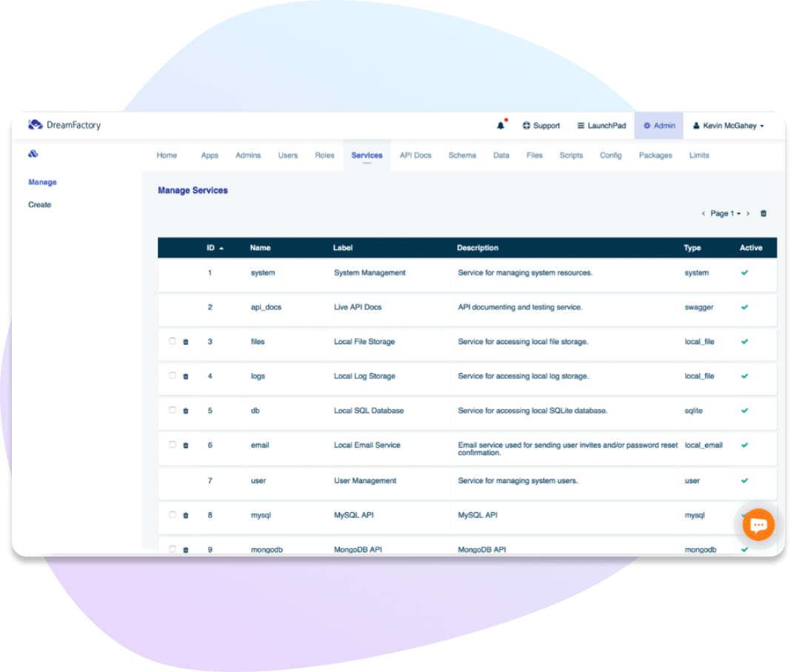791x672 pixels.
Task: Delete the logs service row
Action: pyautogui.click(x=186, y=377)
